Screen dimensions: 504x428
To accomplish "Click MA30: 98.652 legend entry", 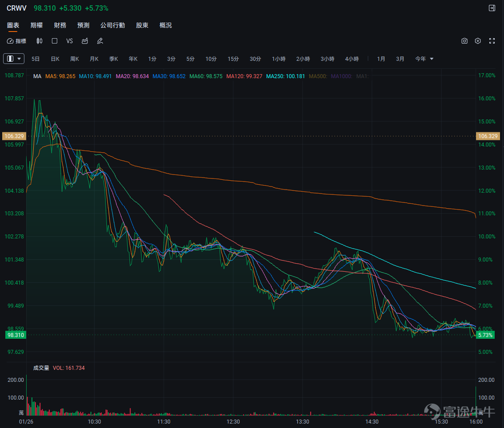I will point(169,76).
